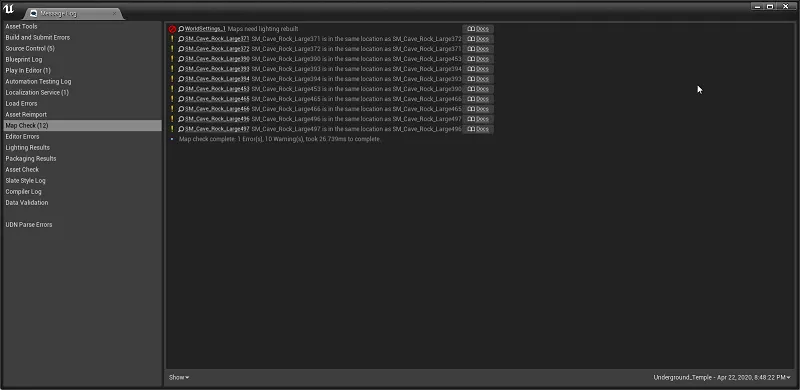The height and width of the screenshot is (390, 800).
Task: Click the SM_Cave_Rock_Large371 actor link
Action: point(217,39)
